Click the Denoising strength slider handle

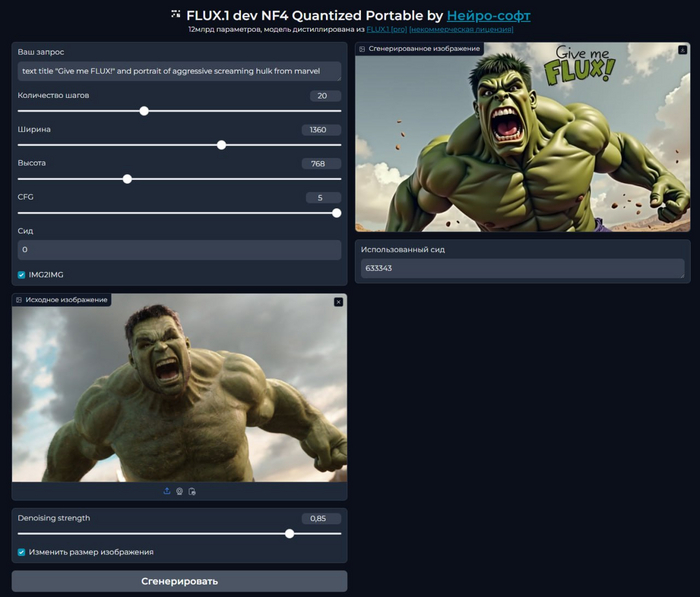[289, 533]
